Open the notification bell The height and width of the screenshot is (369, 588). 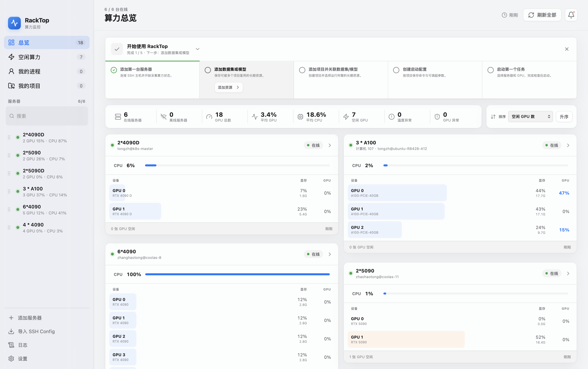[x=571, y=15]
